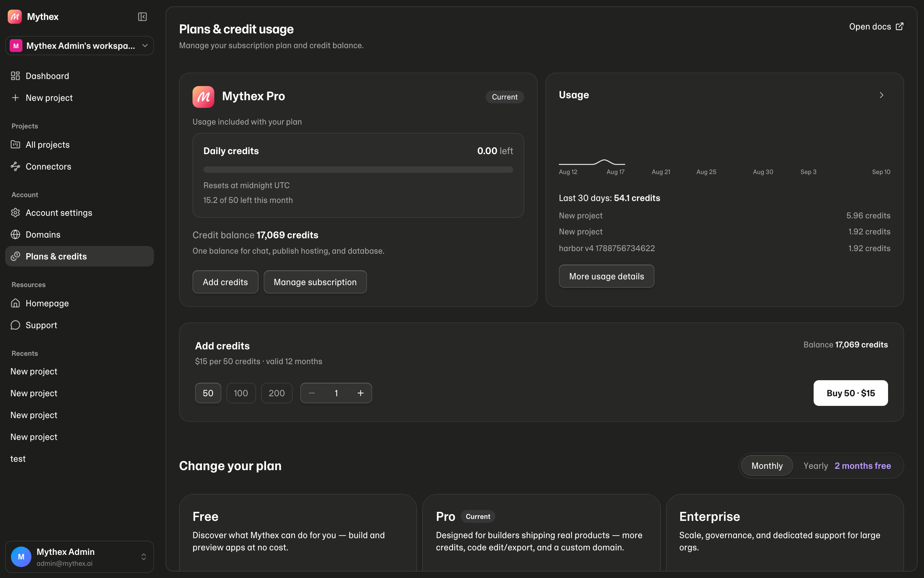Click the '2 months free' label
This screenshot has width=924, height=578.
pos(863,466)
